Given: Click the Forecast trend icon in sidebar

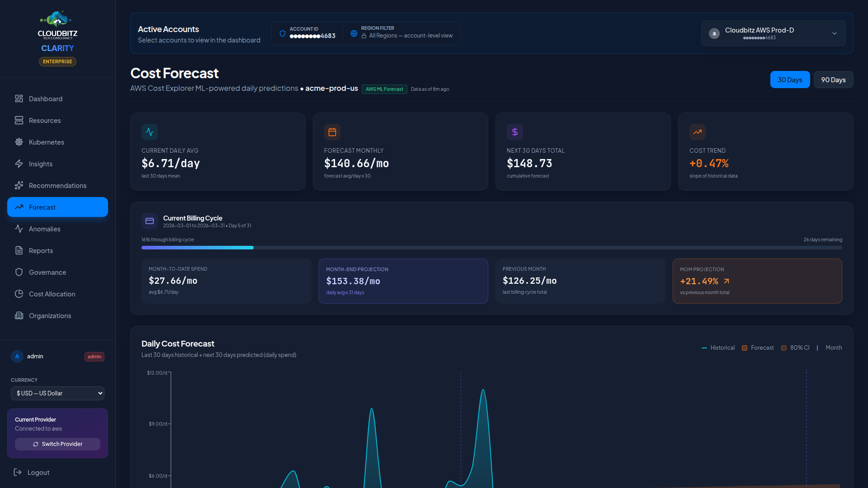Looking at the screenshot, I should (x=19, y=207).
